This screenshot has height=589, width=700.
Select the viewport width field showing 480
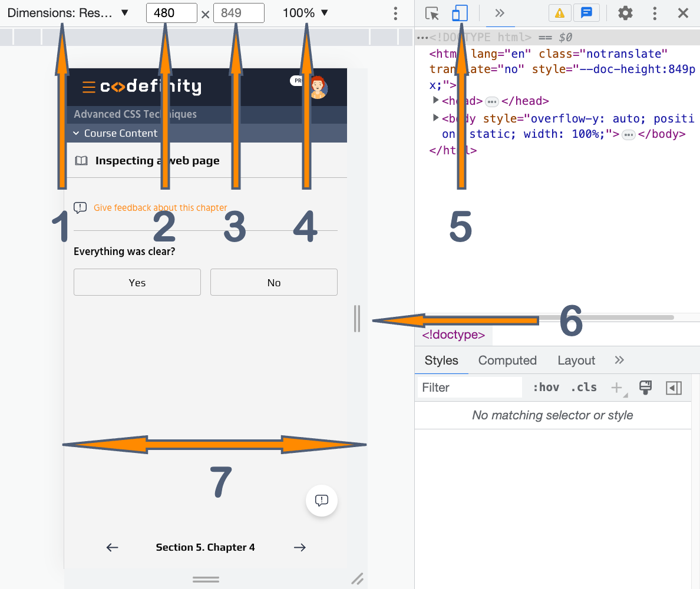[x=171, y=13]
